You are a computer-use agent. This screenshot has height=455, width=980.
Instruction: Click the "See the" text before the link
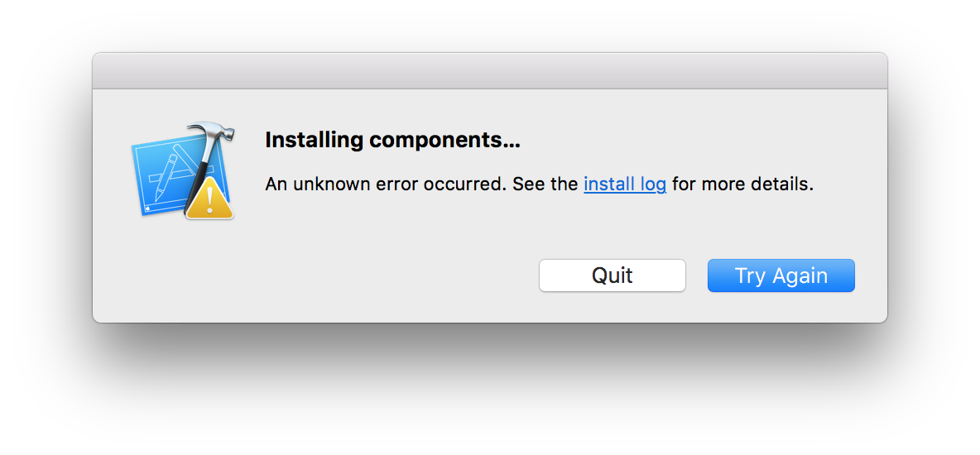click(545, 184)
